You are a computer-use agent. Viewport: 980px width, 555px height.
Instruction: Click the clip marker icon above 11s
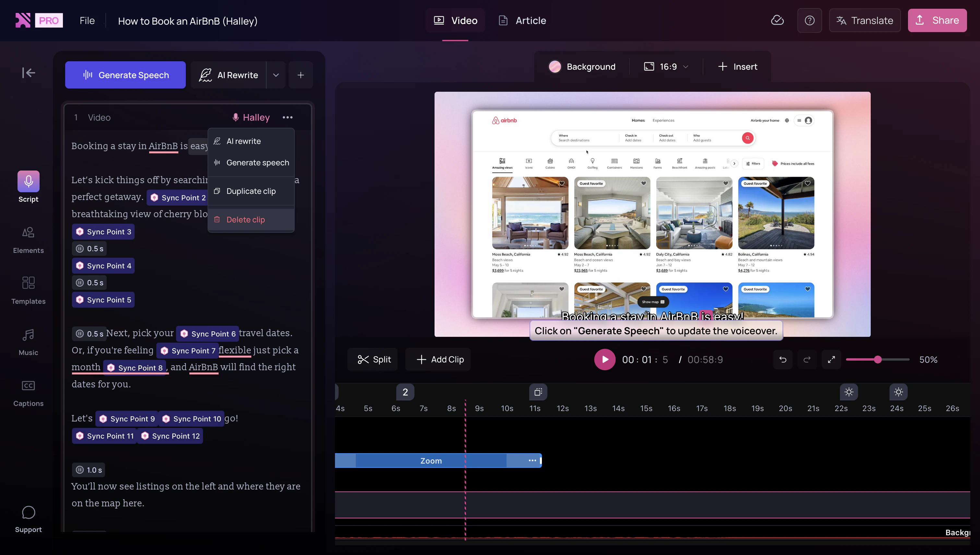(x=538, y=392)
